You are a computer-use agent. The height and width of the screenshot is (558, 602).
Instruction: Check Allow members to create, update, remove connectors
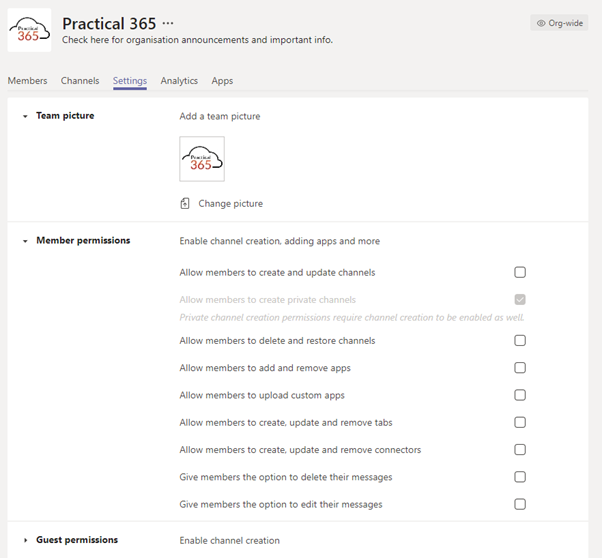point(520,450)
